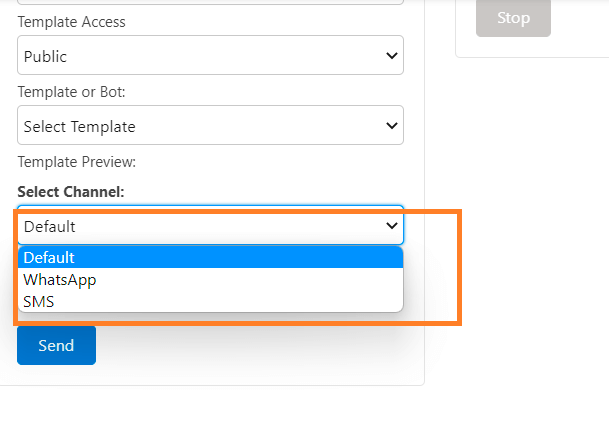Collapse the Select Channel dropdown
The image size is (609, 429).
click(210, 226)
